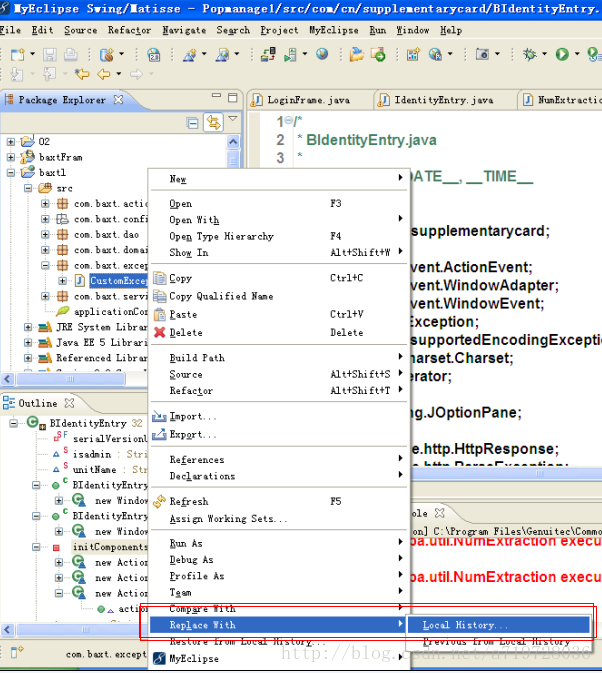Screen dimensions: 602x673
Task: Expand the baxtFram project node
Action: click(x=11, y=157)
